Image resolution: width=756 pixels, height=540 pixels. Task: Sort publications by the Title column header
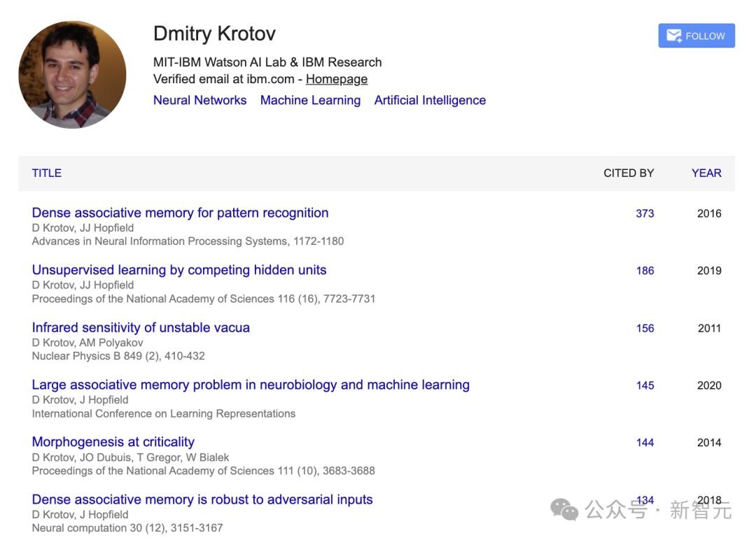(47, 173)
